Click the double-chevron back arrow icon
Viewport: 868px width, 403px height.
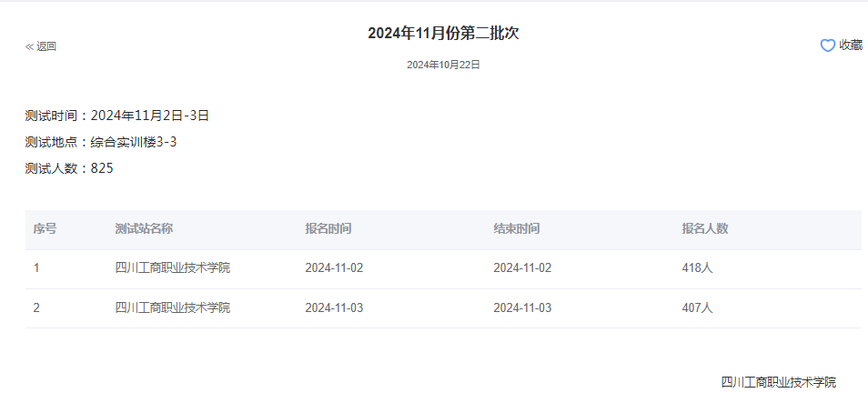29,46
